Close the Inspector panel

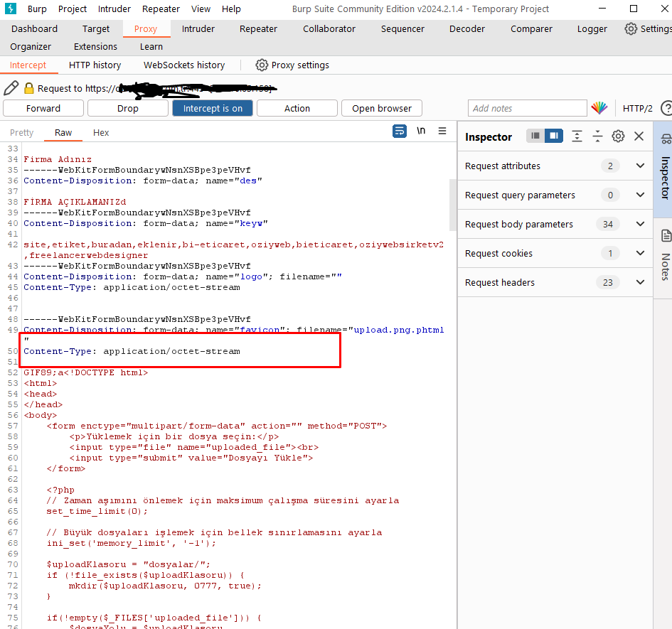[639, 136]
